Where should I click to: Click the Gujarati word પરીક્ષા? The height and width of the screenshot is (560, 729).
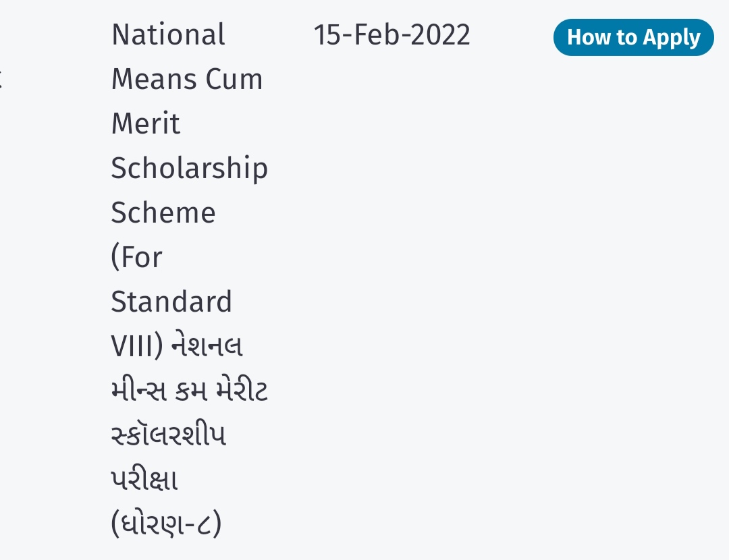pos(144,480)
